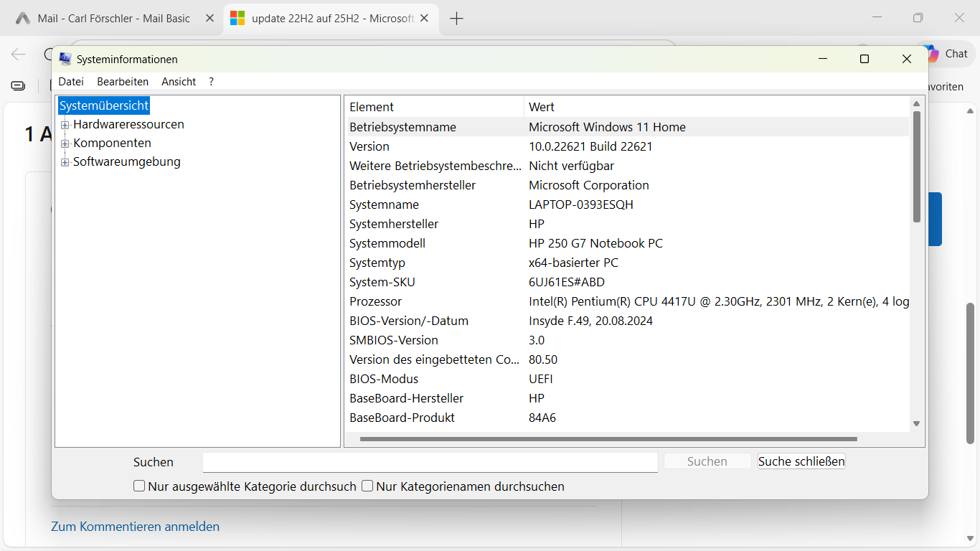Click the Insyde F.49, 20.08.2024 value
The width and height of the screenshot is (980, 551).
click(590, 321)
